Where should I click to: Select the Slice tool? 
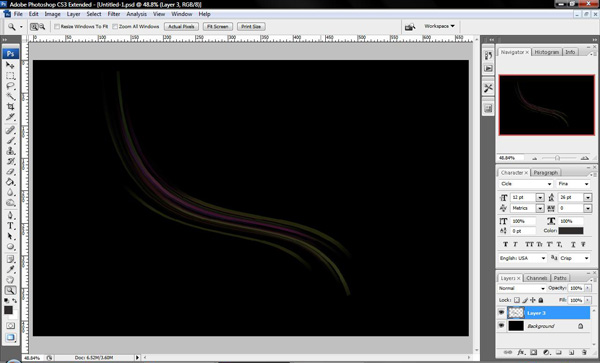(x=10, y=117)
